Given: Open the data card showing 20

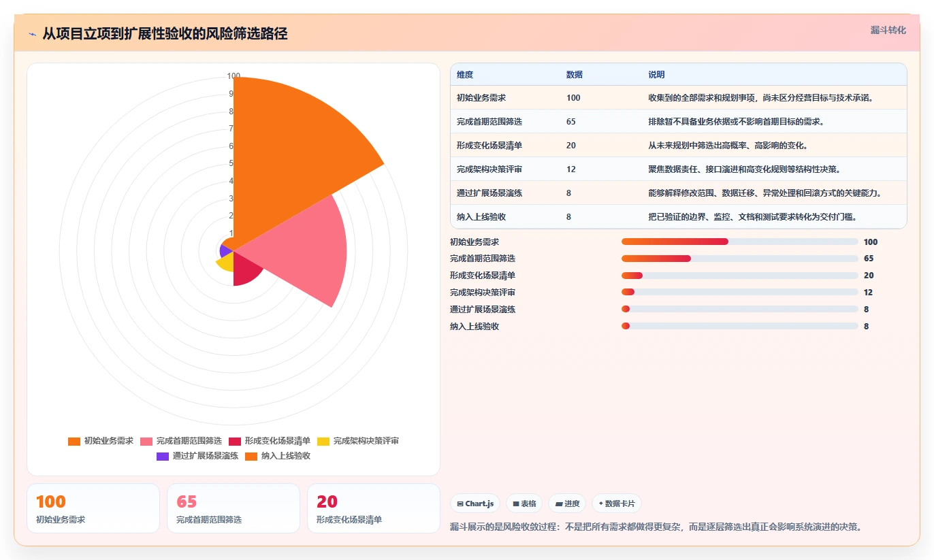Looking at the screenshot, I should (374, 508).
